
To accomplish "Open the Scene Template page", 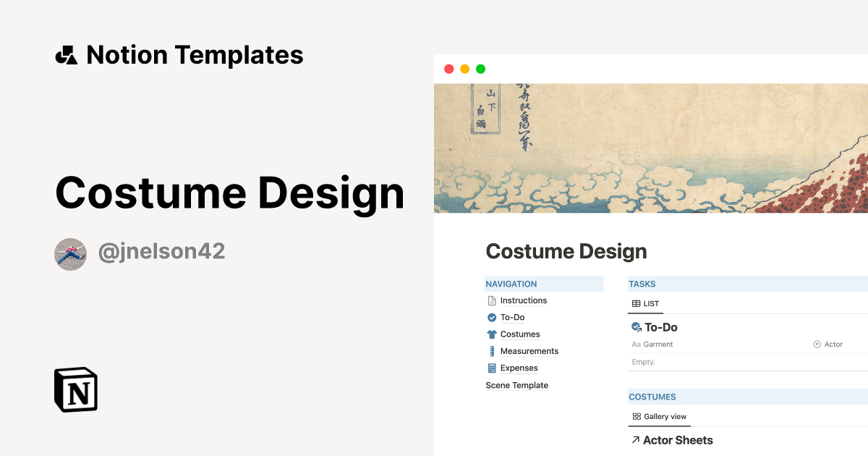I will 517,385.
